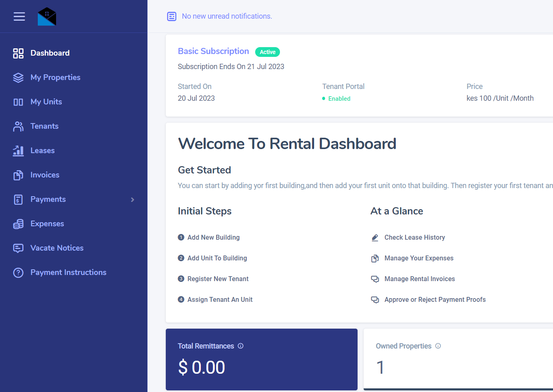The height and width of the screenshot is (392, 553).
Task: Expand the Payments submenu chevron
Action: tap(132, 199)
